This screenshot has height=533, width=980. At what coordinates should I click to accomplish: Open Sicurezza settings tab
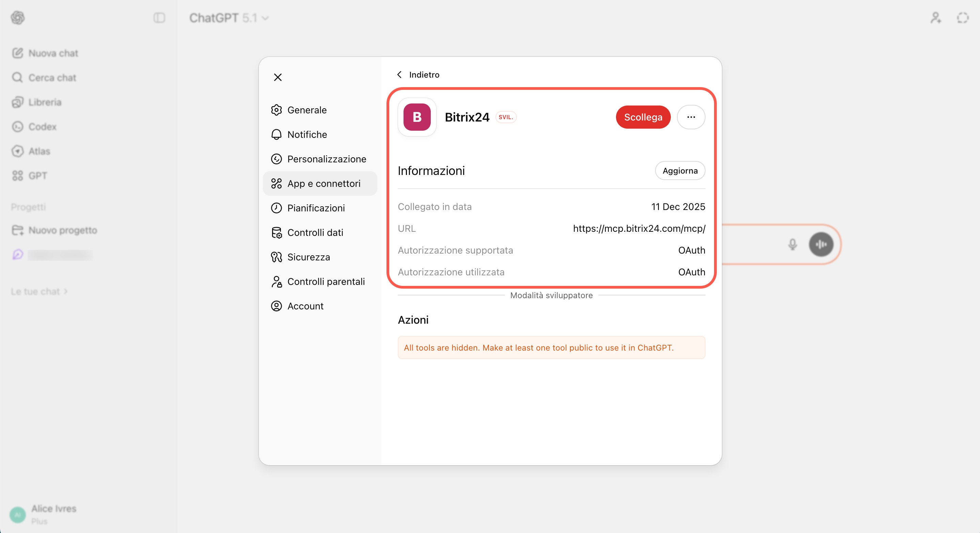pyautogui.click(x=308, y=257)
